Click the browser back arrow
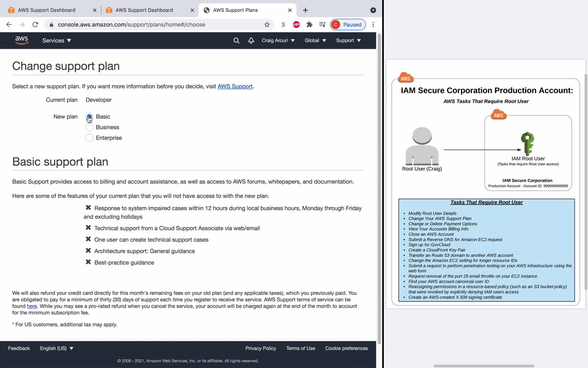The height and width of the screenshot is (368, 588). pos(9,25)
